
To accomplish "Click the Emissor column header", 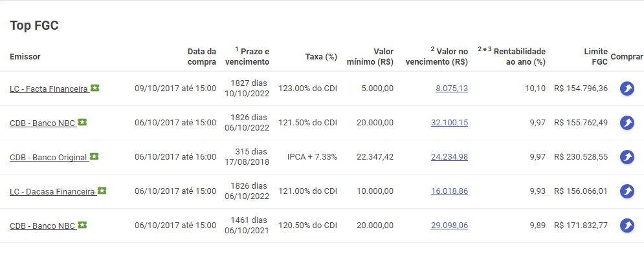I will 25,57.
